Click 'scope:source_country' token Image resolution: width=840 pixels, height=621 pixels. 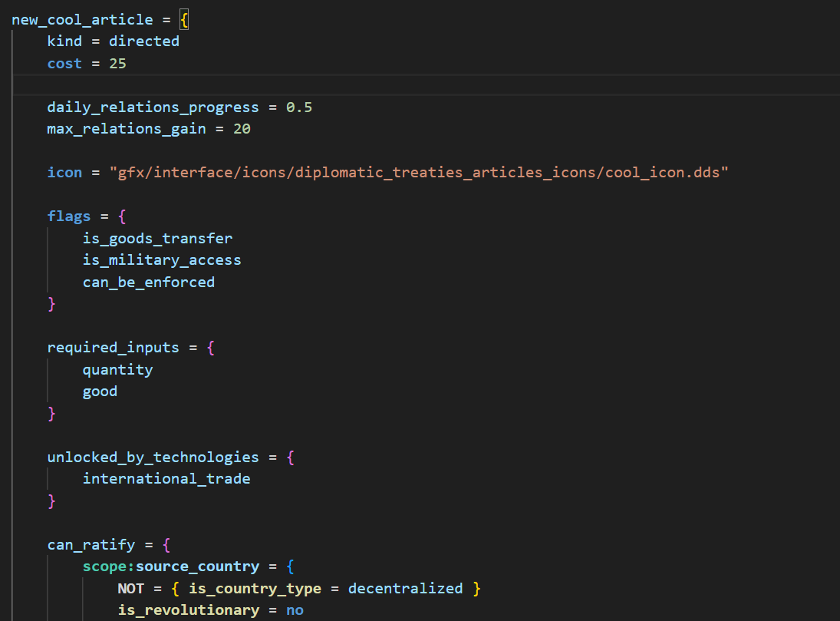(171, 566)
